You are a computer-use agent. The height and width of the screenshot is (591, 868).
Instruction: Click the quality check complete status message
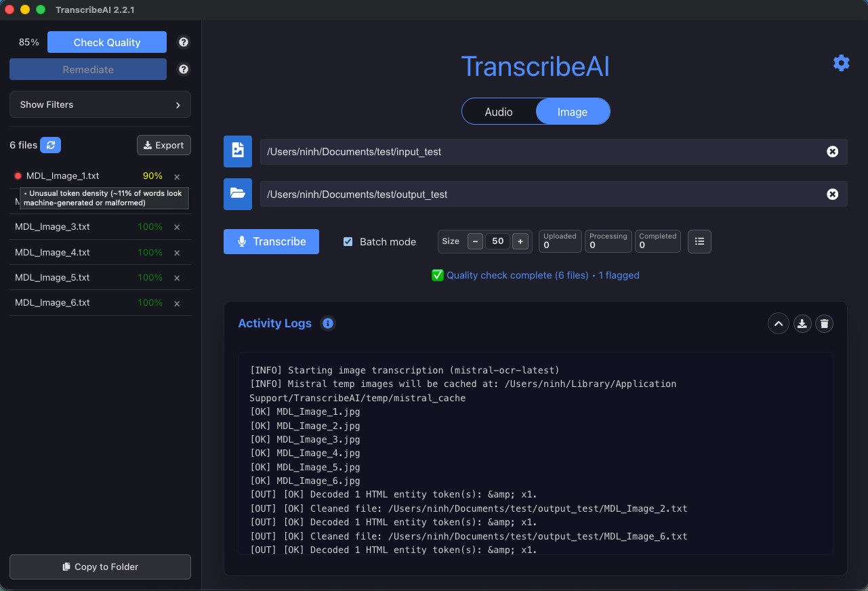pyautogui.click(x=535, y=275)
